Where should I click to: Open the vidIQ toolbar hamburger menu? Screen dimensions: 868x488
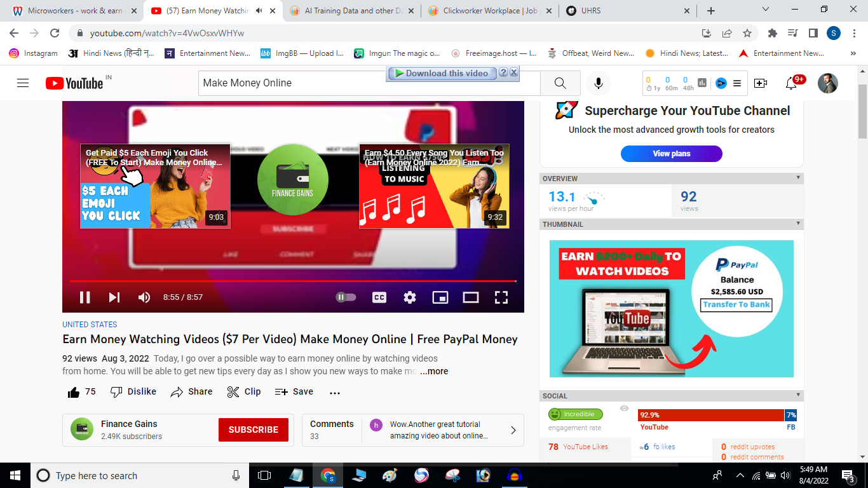(x=737, y=83)
